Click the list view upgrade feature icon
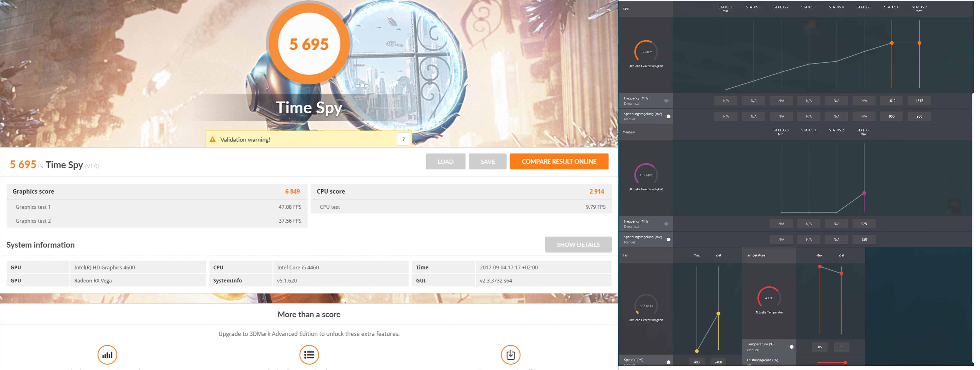980x370 pixels. (309, 354)
